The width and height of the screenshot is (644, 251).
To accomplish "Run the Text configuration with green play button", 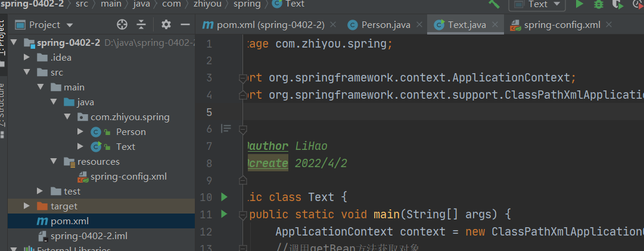I will (x=579, y=4).
